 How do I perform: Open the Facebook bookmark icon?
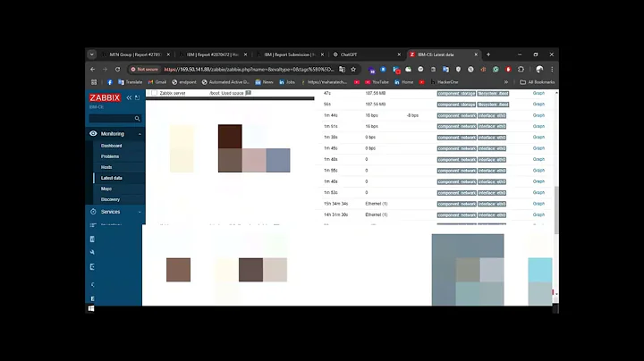[x=110, y=82]
